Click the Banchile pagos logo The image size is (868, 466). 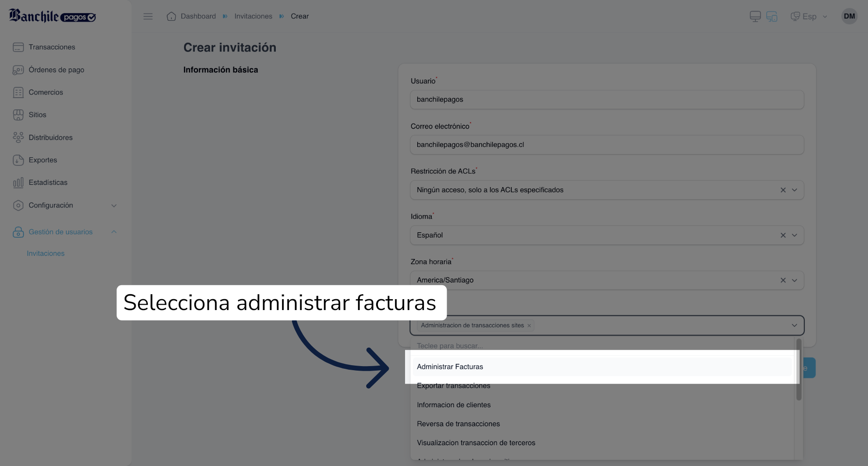[52, 16]
